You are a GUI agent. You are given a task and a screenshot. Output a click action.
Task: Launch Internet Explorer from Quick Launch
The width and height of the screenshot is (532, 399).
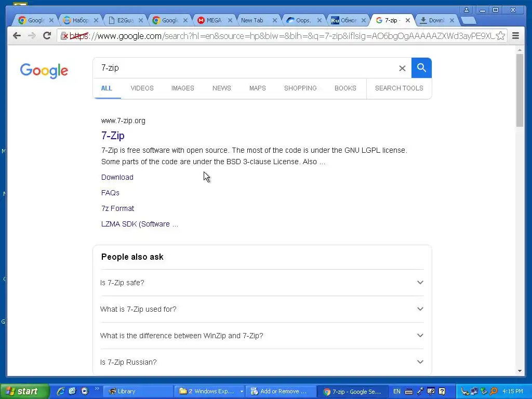point(61,391)
